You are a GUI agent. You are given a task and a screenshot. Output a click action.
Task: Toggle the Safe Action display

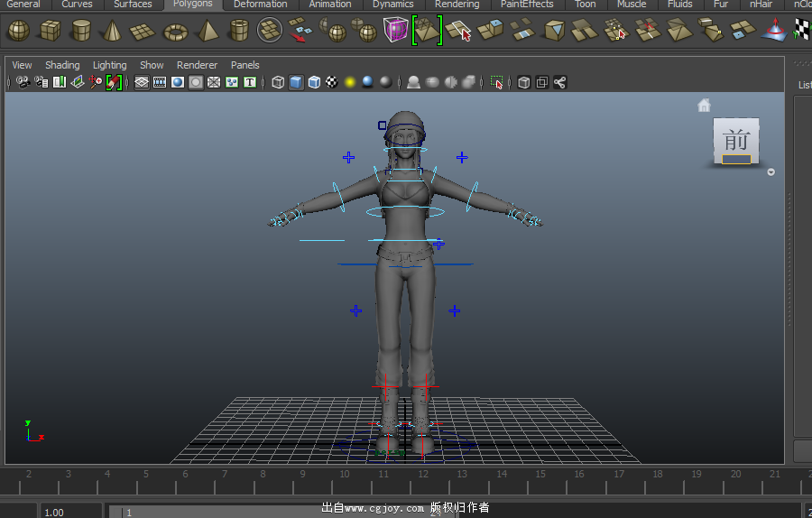232,82
